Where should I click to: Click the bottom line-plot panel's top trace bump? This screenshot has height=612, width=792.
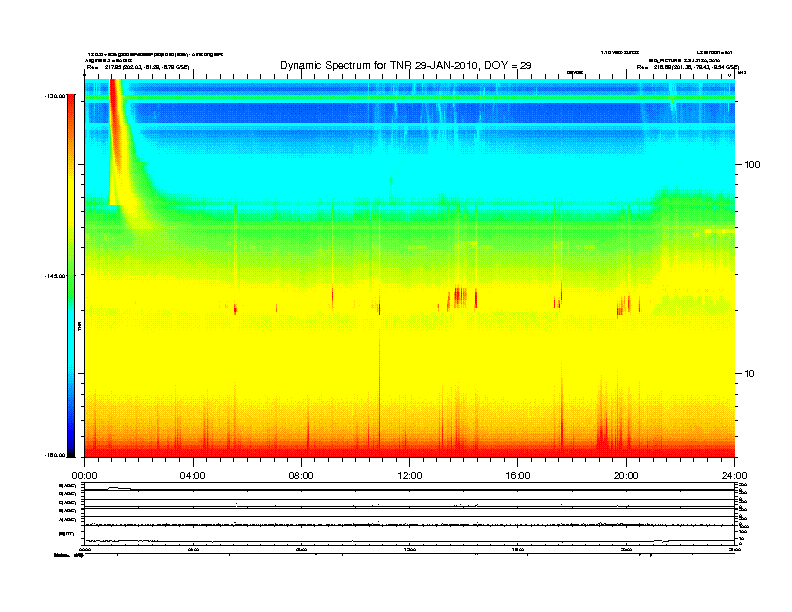pyautogui.click(x=119, y=488)
